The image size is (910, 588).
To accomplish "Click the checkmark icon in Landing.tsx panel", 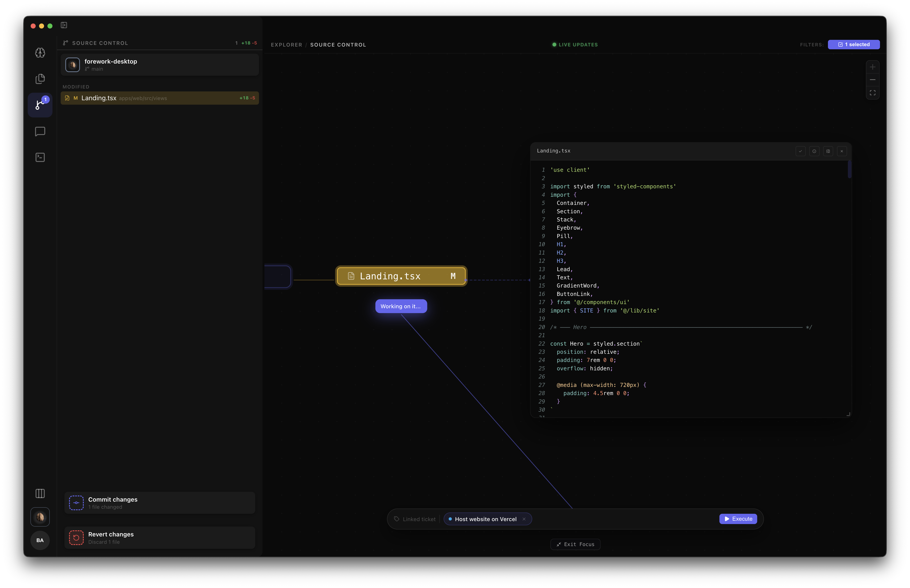I will (800, 151).
